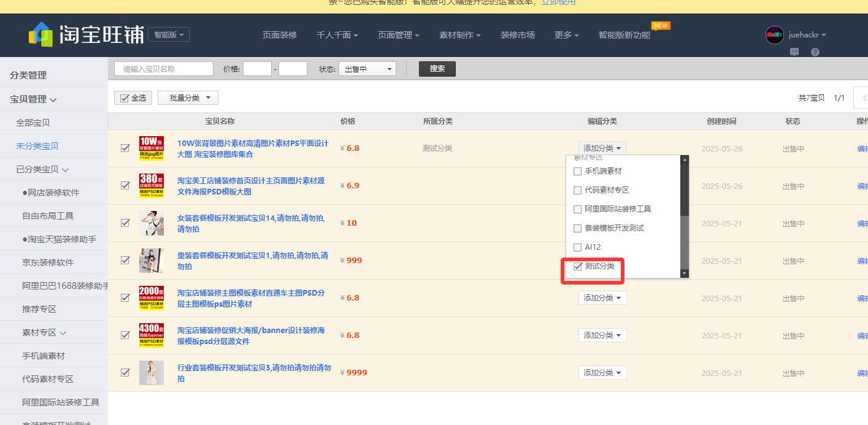Focus the 请输入宝贝名称 search field

point(164,69)
